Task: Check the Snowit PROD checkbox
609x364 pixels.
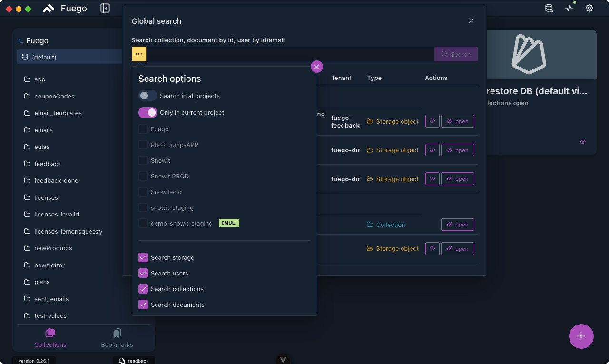Action: [143, 176]
